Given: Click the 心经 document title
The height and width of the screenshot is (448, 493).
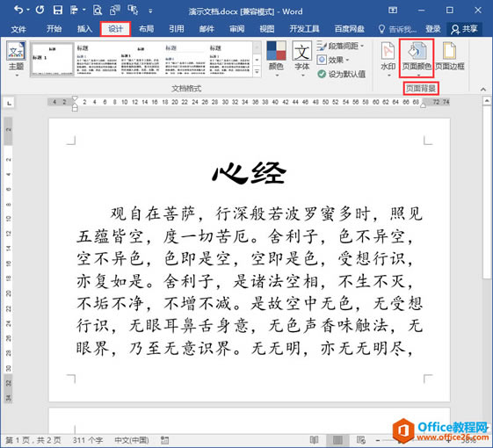Looking at the screenshot, I should 249,173.
